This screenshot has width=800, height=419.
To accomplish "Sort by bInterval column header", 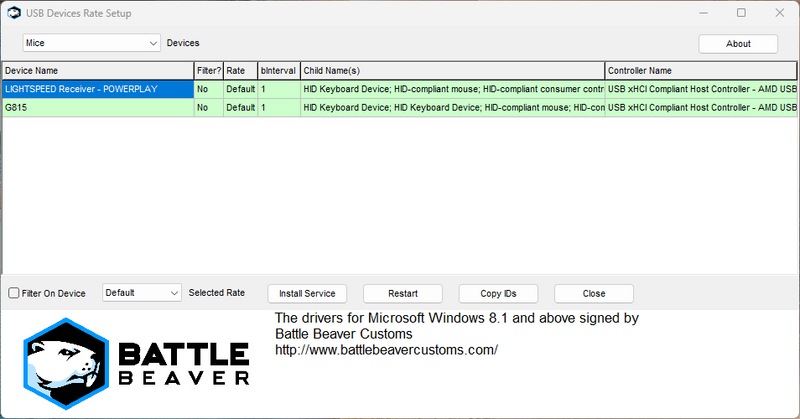I will coord(278,71).
